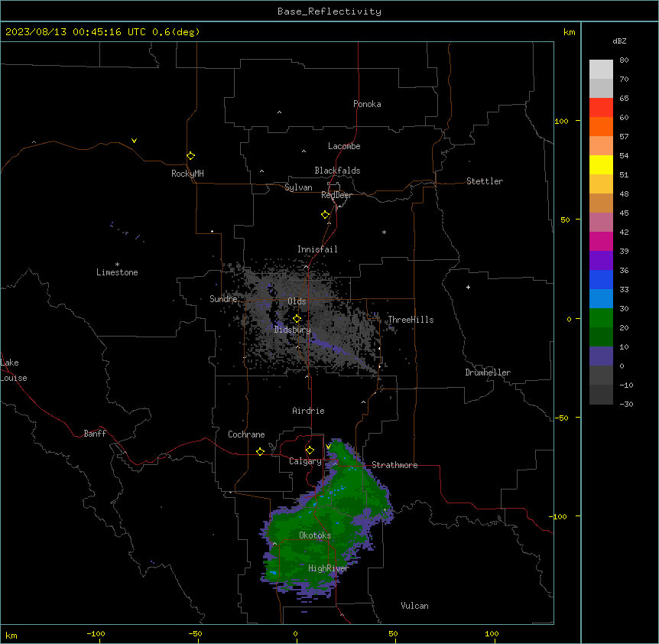This screenshot has width=659, height=644.
Task: Pick the blue 33-36 dBZ legend swatch
Action: point(601,279)
